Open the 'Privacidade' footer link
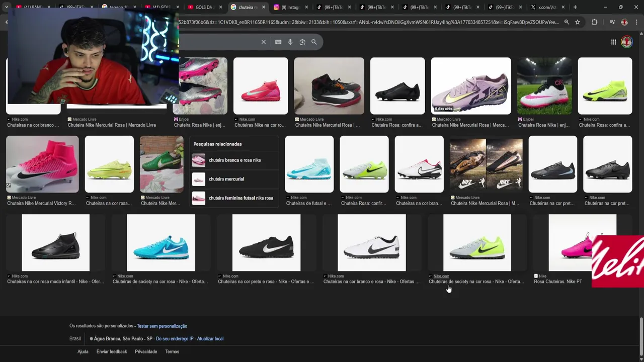Screen dimensions: 644x362 tap(146, 352)
